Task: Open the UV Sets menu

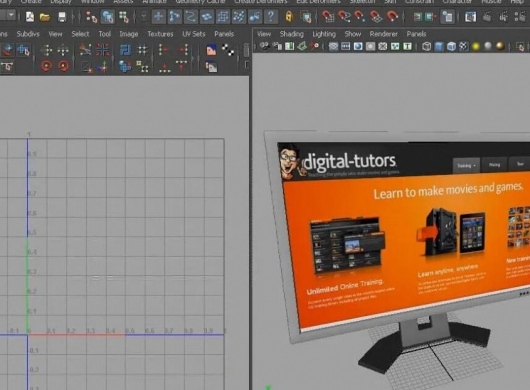Action: (x=194, y=34)
